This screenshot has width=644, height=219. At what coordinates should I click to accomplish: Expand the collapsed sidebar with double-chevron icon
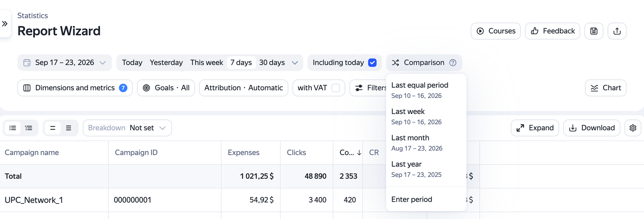coord(5,24)
